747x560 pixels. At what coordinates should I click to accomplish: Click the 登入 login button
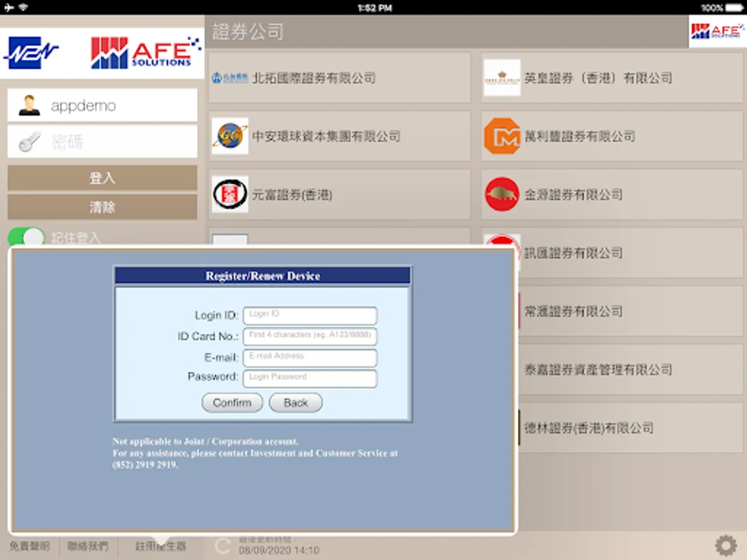coord(102,178)
